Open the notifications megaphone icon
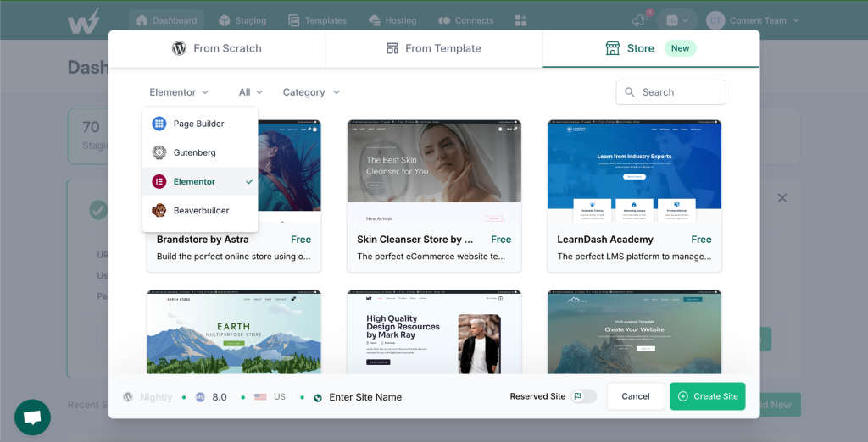The width and height of the screenshot is (868, 442). (641, 20)
